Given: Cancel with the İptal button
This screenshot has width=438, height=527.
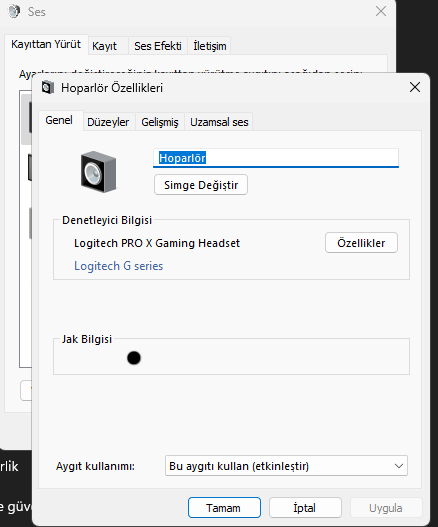Looking at the screenshot, I should [305, 508].
